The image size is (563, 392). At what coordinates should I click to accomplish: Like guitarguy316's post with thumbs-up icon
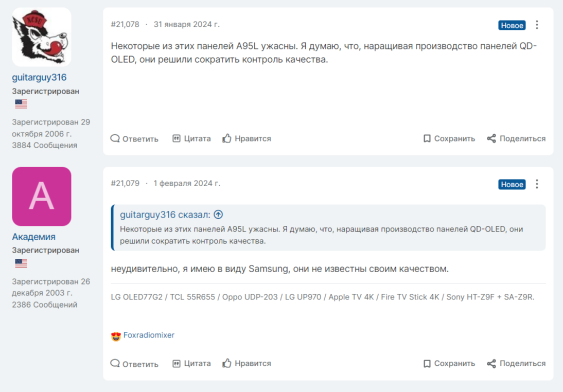click(x=227, y=138)
